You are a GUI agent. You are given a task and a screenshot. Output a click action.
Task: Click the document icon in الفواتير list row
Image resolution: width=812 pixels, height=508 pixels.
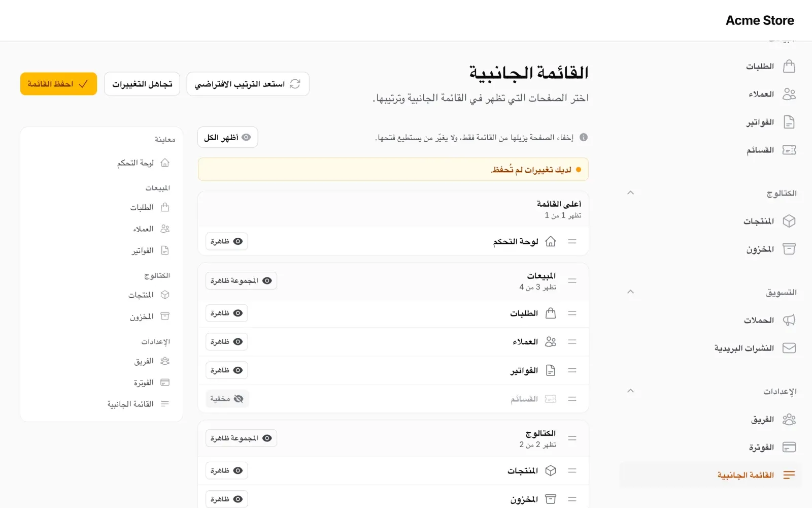[551, 370]
